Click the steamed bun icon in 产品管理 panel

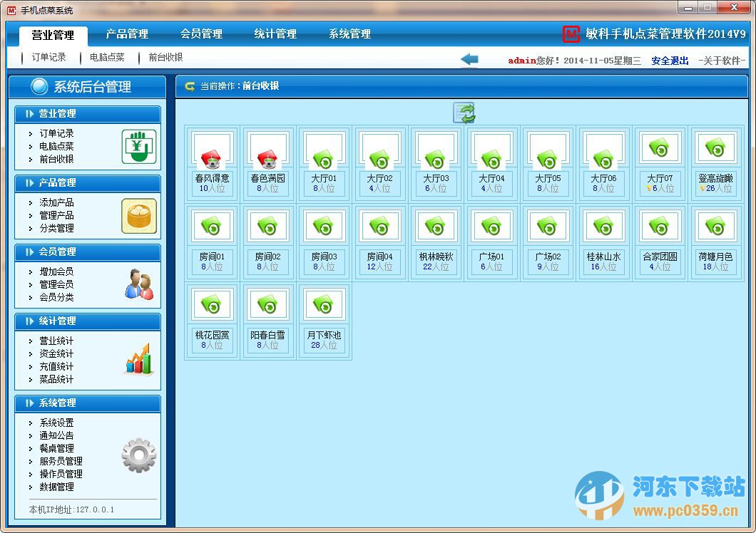[x=140, y=216]
